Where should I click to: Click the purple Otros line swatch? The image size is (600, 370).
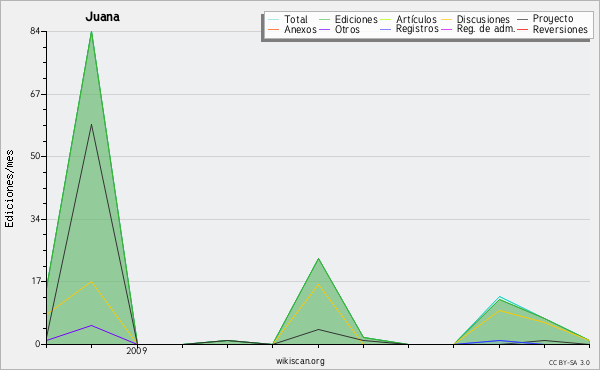(x=324, y=29)
